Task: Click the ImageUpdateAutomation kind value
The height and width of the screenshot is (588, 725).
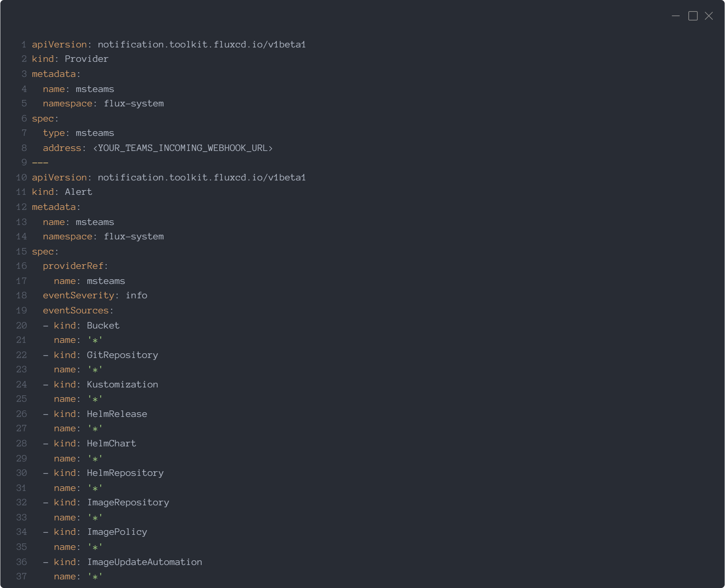Action: click(x=144, y=562)
